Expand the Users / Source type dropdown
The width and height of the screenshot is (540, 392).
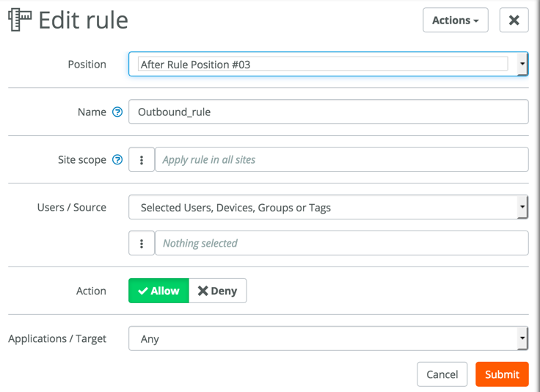(x=522, y=208)
